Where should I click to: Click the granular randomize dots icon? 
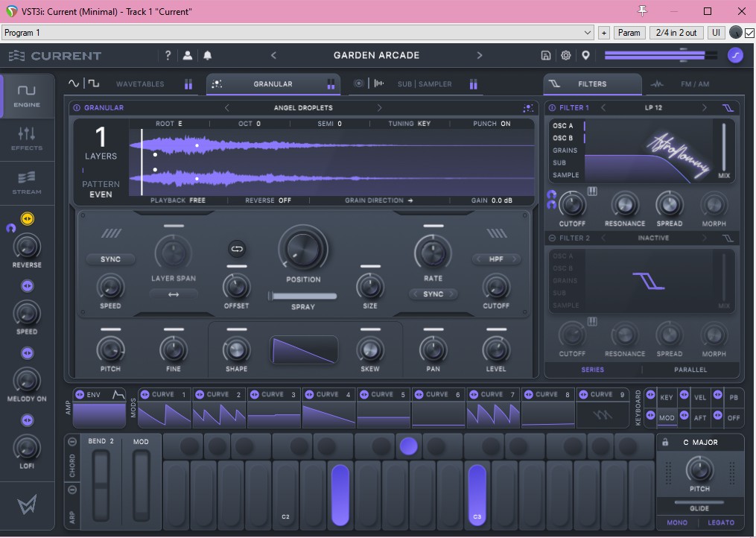click(x=528, y=108)
